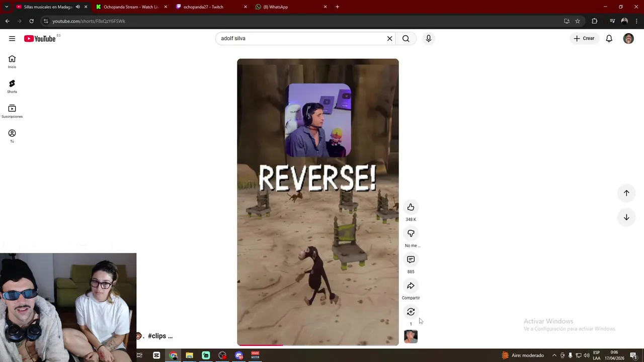This screenshot has width=644, height=362.
Task: Seek using the red Short progress bar
Action: click(318, 345)
